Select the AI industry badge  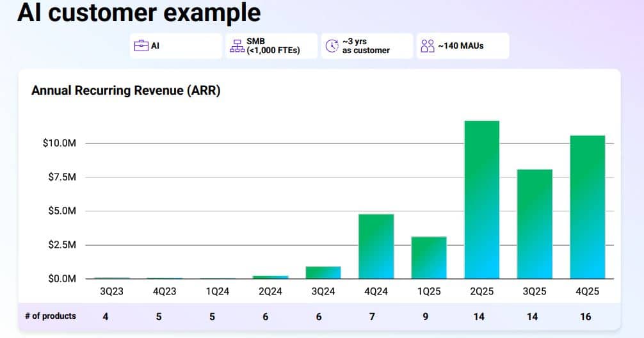pos(176,46)
